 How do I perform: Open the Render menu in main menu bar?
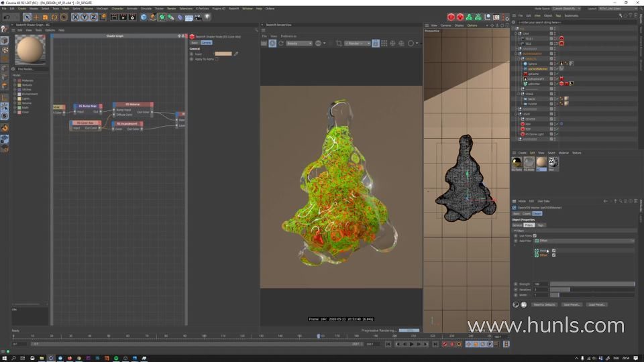click(171, 8)
